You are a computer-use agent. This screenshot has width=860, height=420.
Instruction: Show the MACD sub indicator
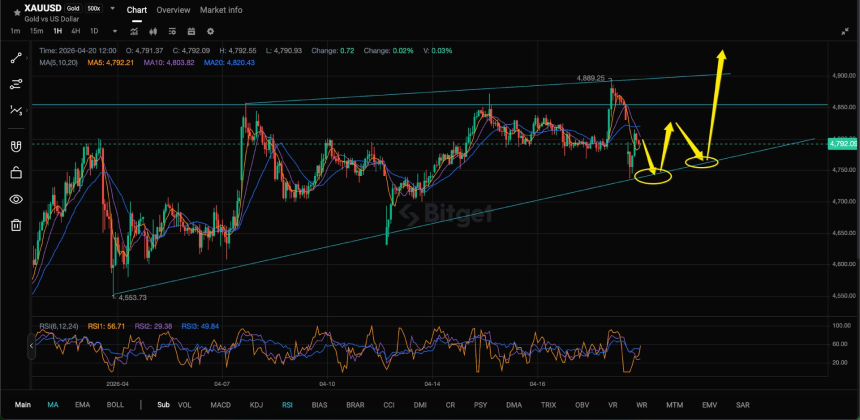tap(221, 405)
